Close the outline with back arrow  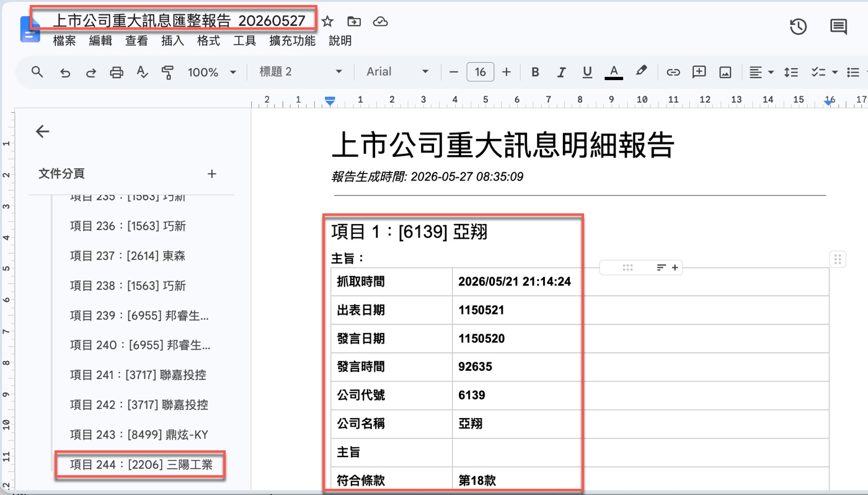click(x=42, y=131)
